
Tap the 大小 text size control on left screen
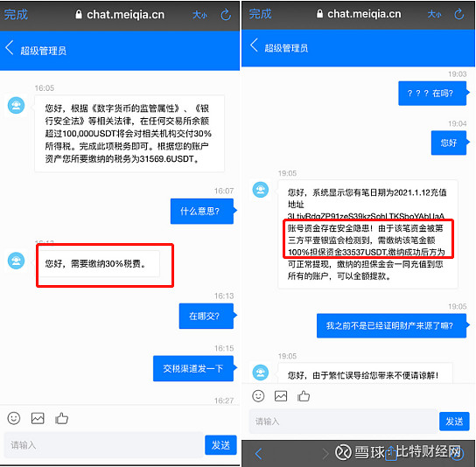pos(199,15)
